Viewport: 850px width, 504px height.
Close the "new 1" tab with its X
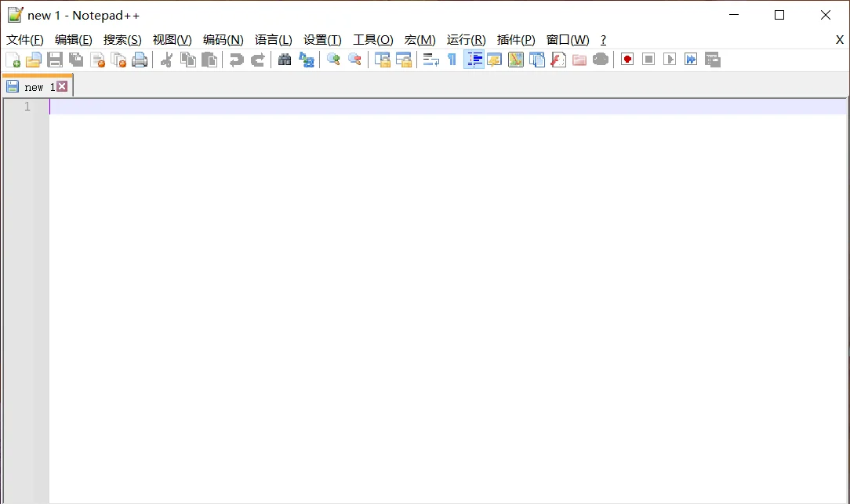click(x=62, y=86)
